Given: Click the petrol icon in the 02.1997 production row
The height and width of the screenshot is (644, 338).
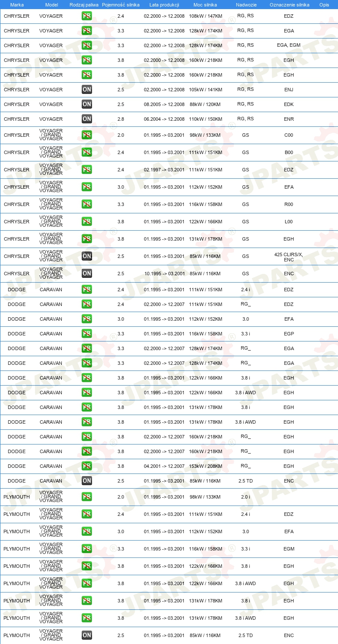Looking at the screenshot, I should 87,170.
